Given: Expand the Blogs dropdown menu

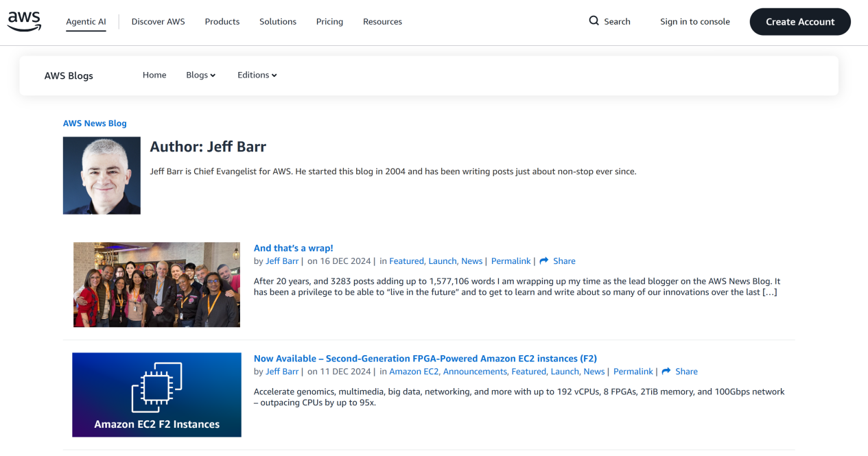Looking at the screenshot, I should (200, 75).
